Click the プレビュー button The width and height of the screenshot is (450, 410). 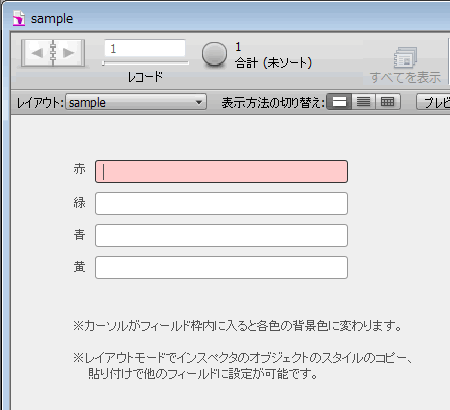(x=433, y=102)
